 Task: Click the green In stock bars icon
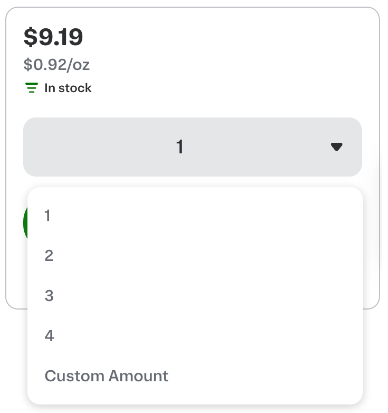coord(31,88)
